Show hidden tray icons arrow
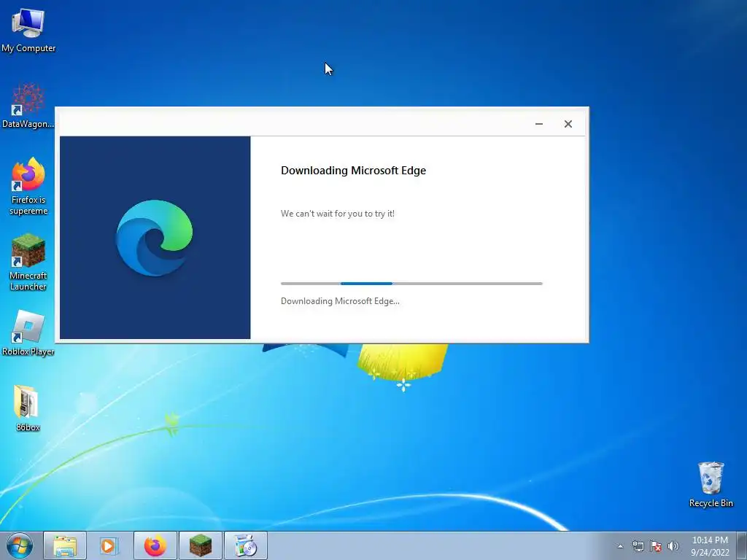This screenshot has width=747, height=560. click(620, 546)
